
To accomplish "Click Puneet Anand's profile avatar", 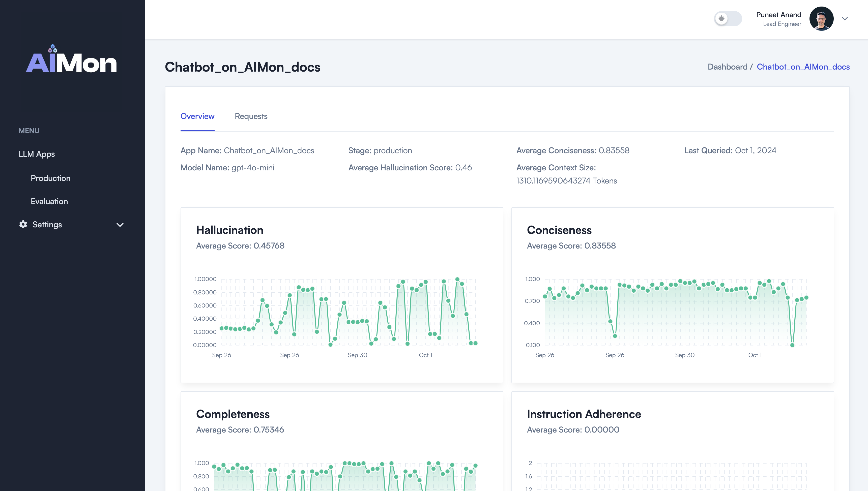I will [x=821, y=19].
